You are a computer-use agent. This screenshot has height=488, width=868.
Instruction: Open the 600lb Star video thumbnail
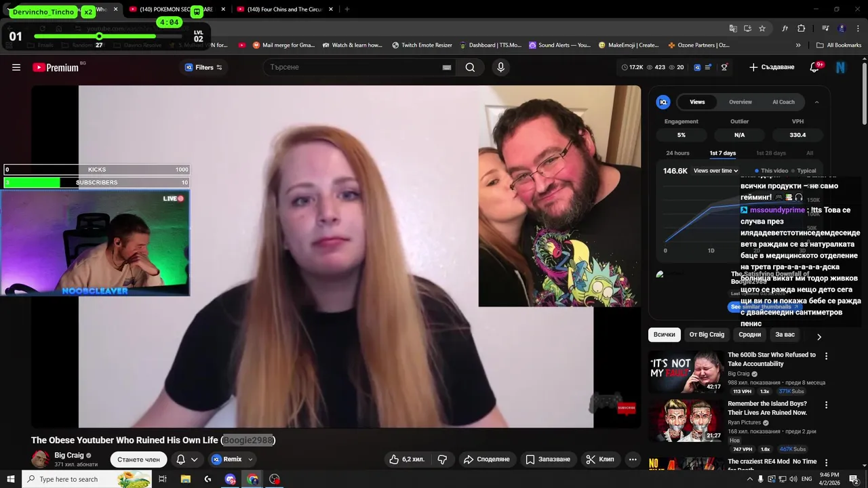(686, 372)
